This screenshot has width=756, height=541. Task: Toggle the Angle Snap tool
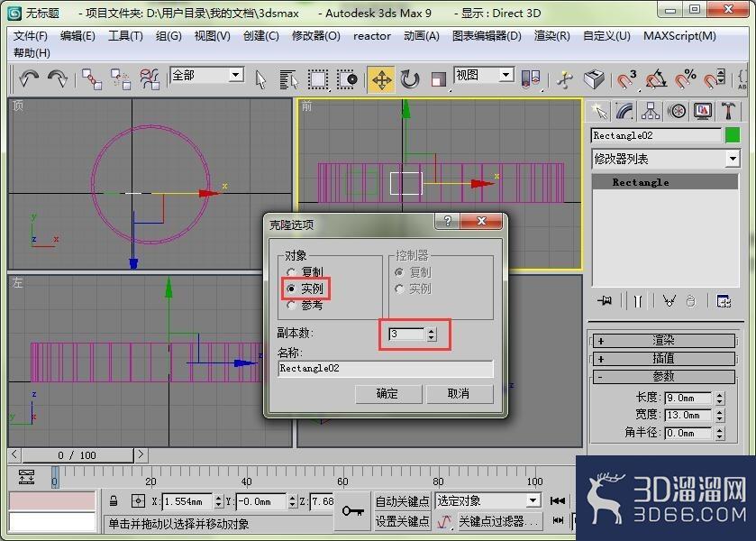(656, 79)
